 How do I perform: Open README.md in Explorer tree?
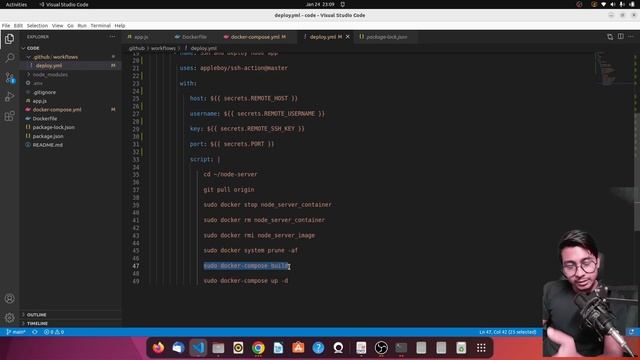click(x=70, y=145)
